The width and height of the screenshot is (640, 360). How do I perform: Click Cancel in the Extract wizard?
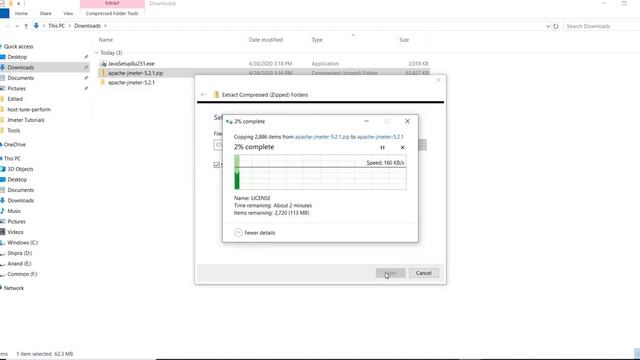tap(424, 273)
